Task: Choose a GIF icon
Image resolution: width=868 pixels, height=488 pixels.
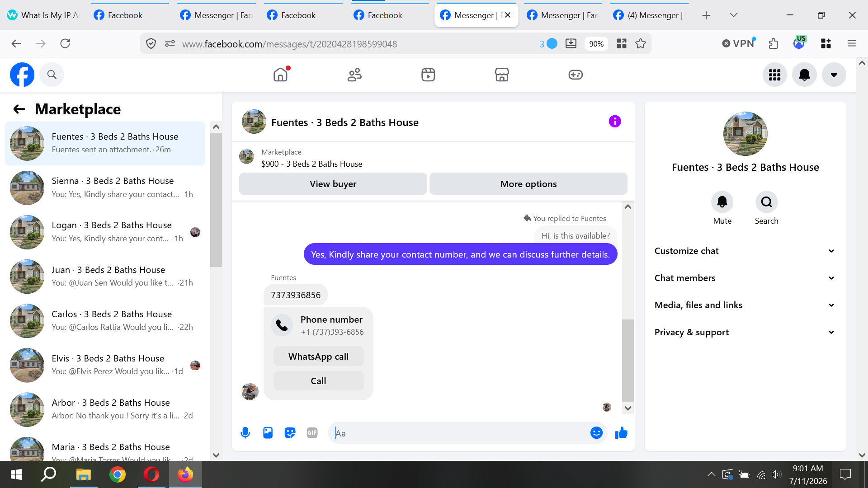Action: [x=312, y=433]
